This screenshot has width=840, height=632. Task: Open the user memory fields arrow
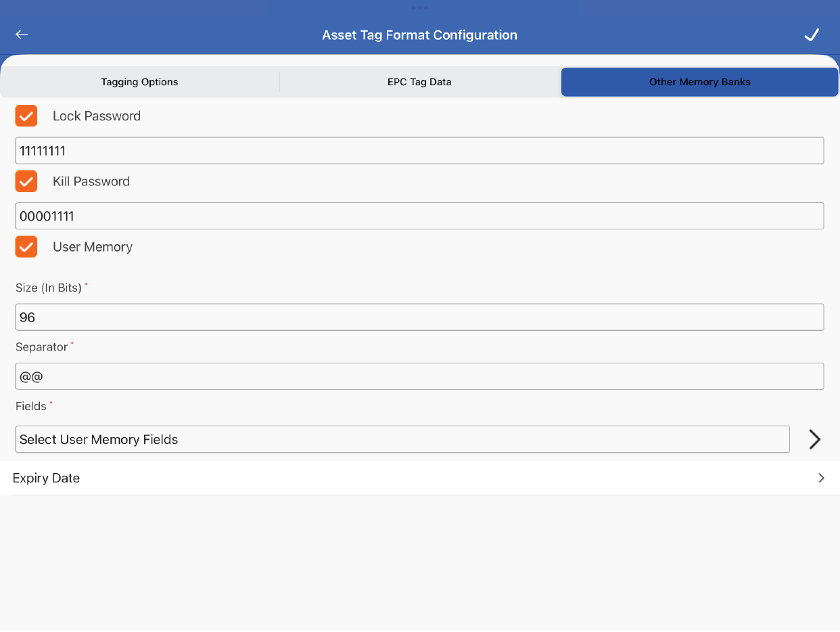[x=814, y=439]
